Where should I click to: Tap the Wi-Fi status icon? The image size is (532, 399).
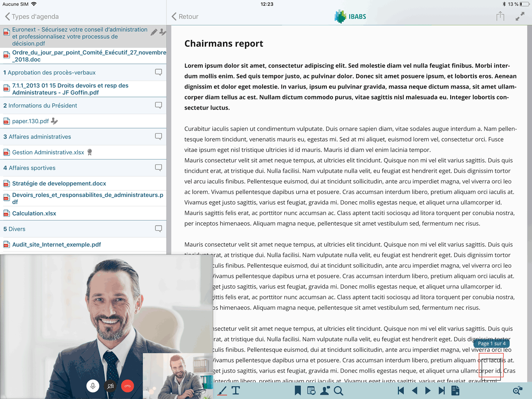[x=34, y=4]
